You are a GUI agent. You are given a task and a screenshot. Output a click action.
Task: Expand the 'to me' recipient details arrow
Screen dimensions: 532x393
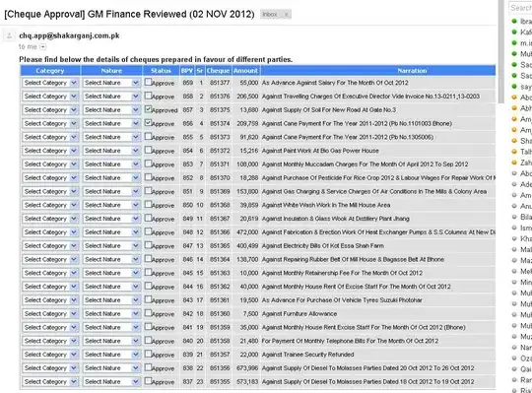(42, 47)
